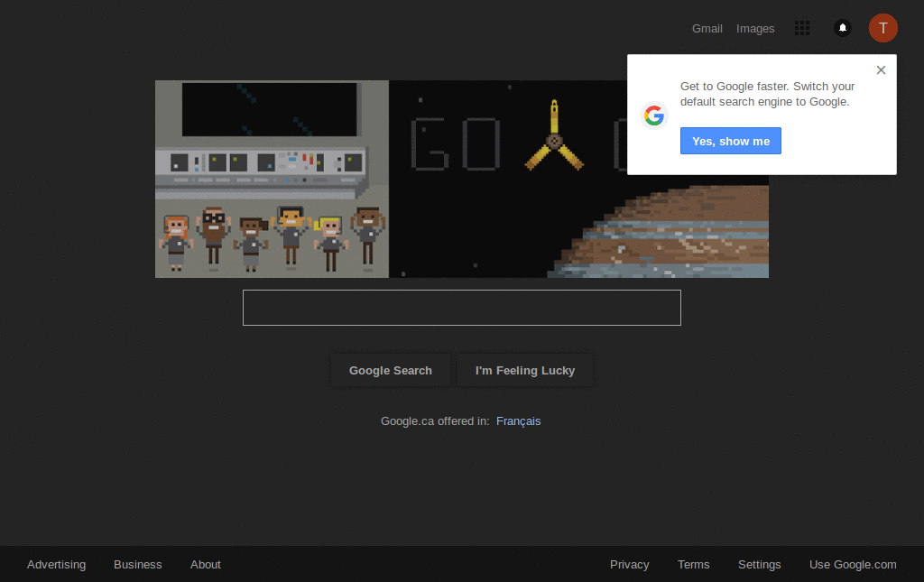This screenshot has width=924, height=582.
Task: Click the Juno Jupiter doodle image
Action: click(x=462, y=179)
